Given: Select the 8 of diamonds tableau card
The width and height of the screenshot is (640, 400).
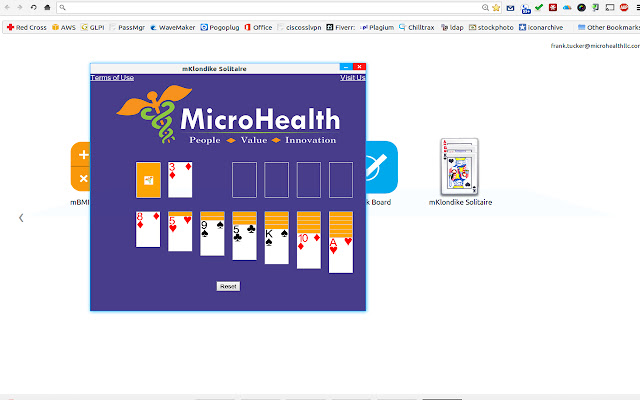Looking at the screenshot, I should click(x=148, y=229).
